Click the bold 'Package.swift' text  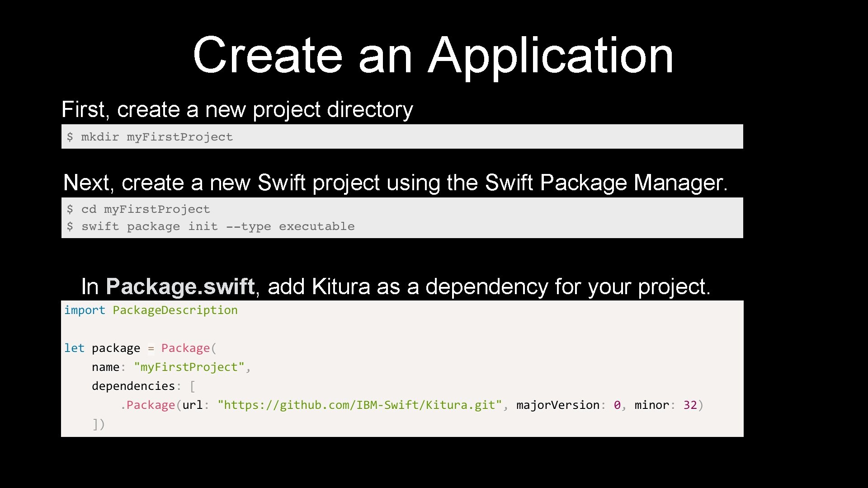[x=180, y=286]
